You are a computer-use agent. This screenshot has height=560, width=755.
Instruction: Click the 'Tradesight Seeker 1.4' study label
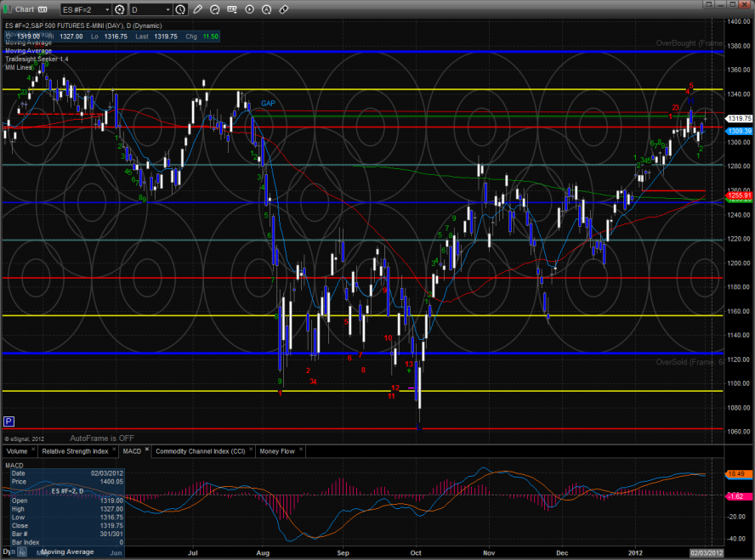(x=37, y=59)
